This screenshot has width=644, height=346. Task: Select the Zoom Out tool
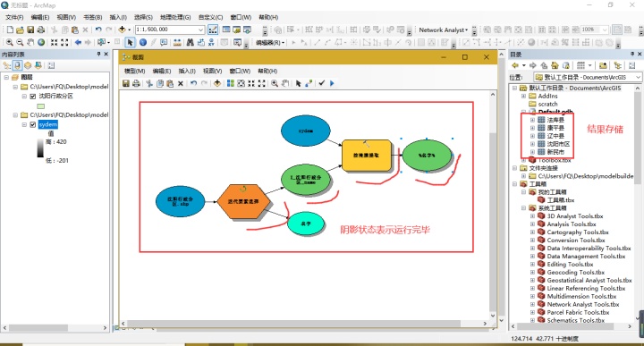point(20,42)
